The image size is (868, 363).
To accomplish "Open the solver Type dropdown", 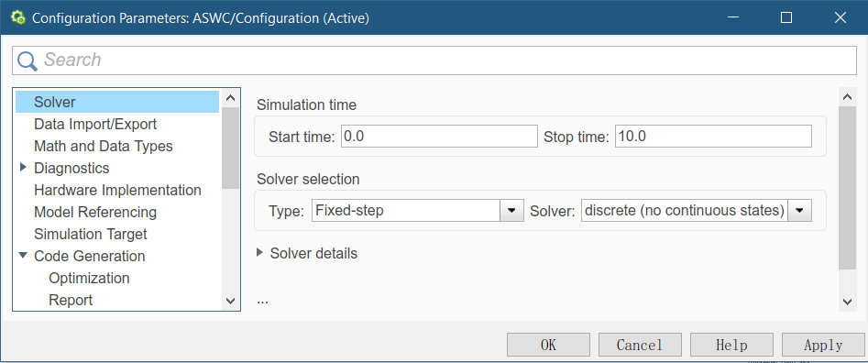I will (x=511, y=210).
